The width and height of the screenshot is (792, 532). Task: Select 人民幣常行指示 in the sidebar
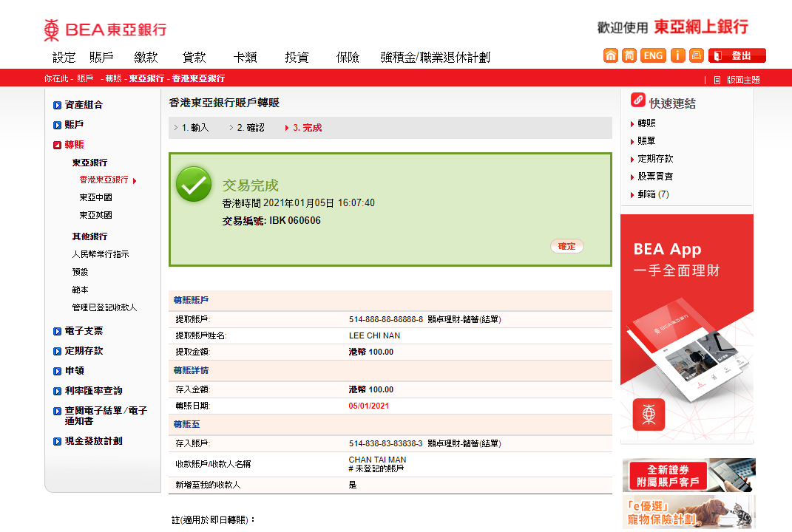click(101, 254)
